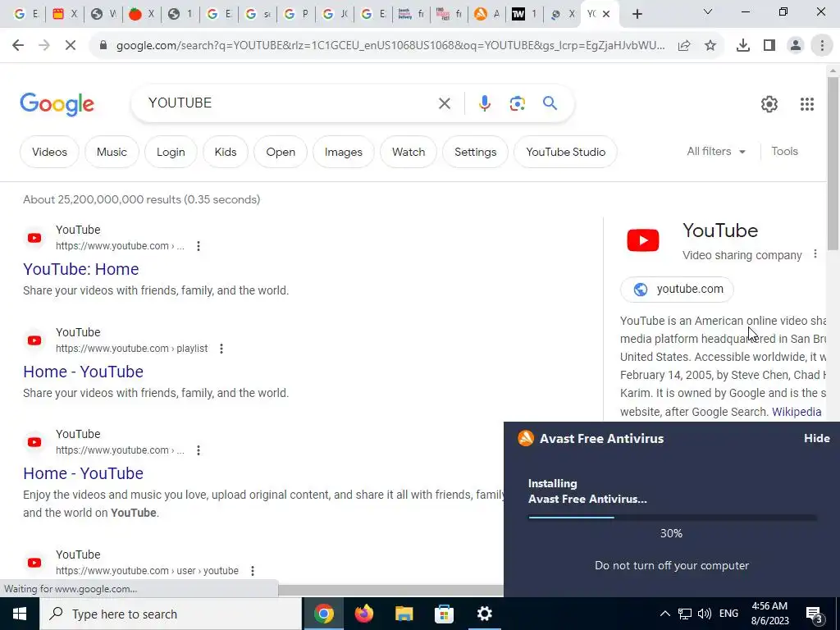This screenshot has height=630, width=840.
Task: Click the browser forward arrow
Action: pos(44,46)
